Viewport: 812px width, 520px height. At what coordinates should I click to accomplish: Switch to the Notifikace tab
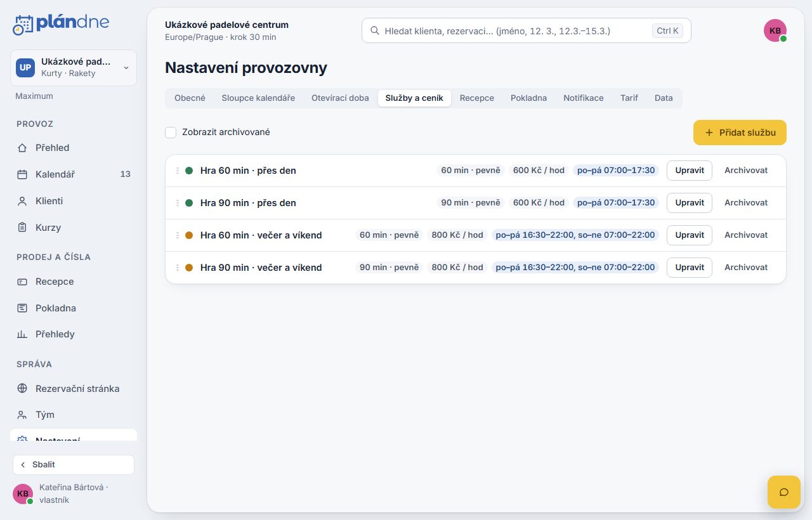[x=584, y=98]
